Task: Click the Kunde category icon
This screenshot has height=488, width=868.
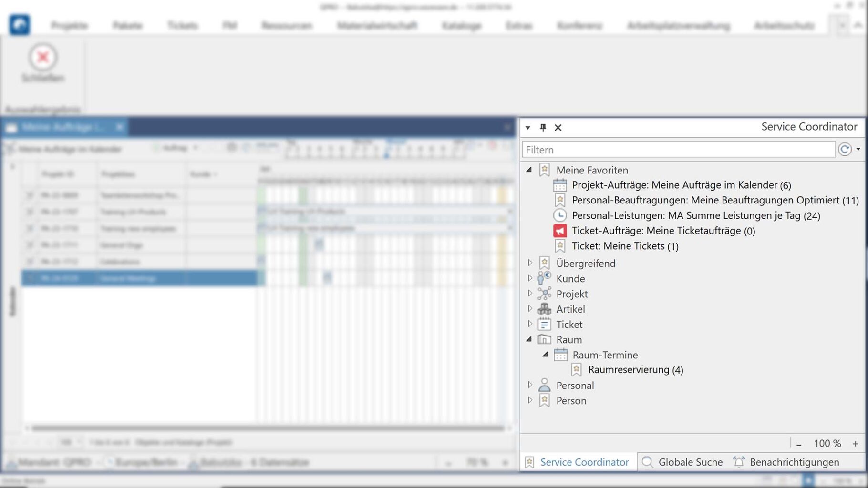Action: (544, 278)
